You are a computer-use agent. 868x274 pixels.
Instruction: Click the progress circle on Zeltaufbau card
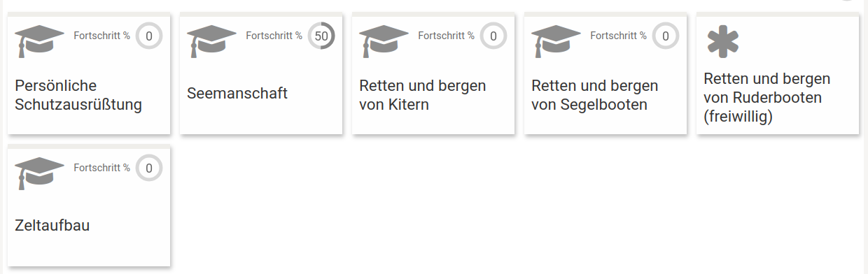point(149,168)
